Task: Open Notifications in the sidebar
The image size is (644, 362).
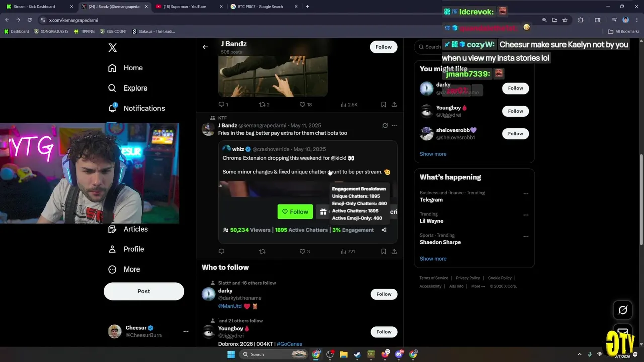Action: click(136, 108)
